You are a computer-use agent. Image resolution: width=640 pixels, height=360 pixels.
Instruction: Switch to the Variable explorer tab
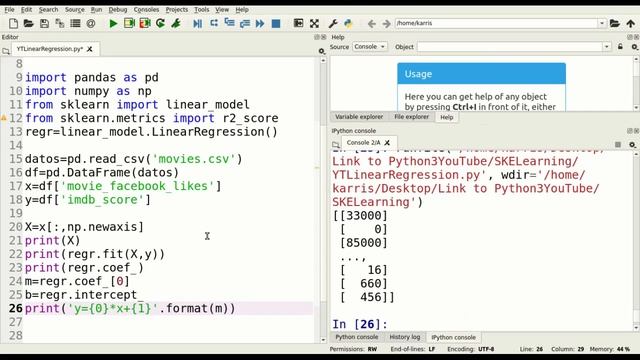tap(359, 117)
